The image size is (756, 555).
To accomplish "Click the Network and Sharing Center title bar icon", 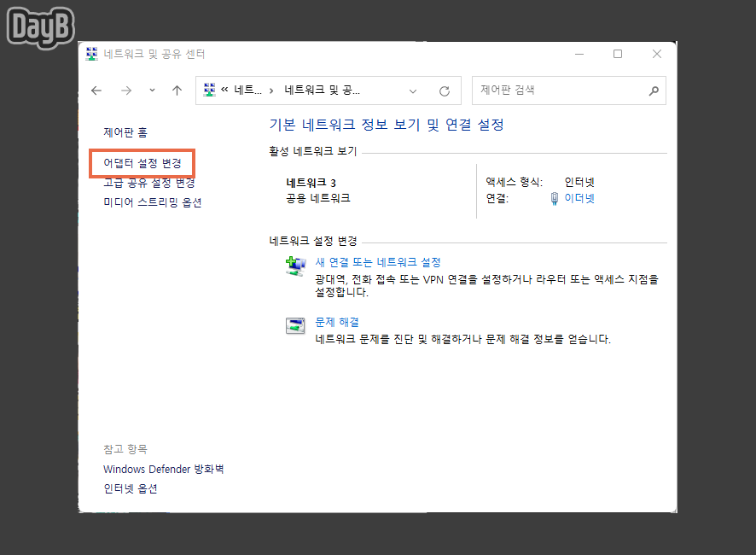I will pos(91,53).
